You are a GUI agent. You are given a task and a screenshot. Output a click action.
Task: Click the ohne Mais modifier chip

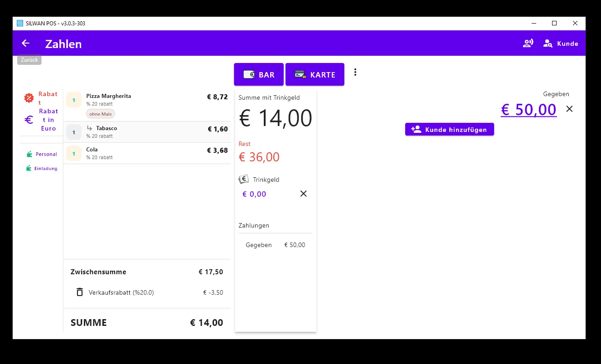[101, 114]
